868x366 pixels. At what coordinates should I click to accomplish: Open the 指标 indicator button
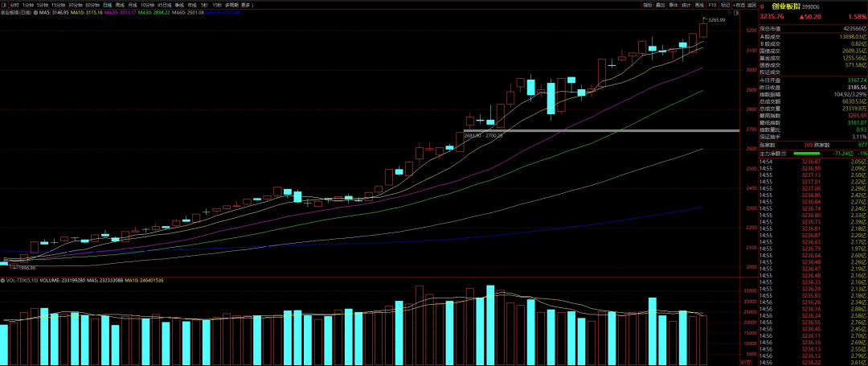(648, 5)
